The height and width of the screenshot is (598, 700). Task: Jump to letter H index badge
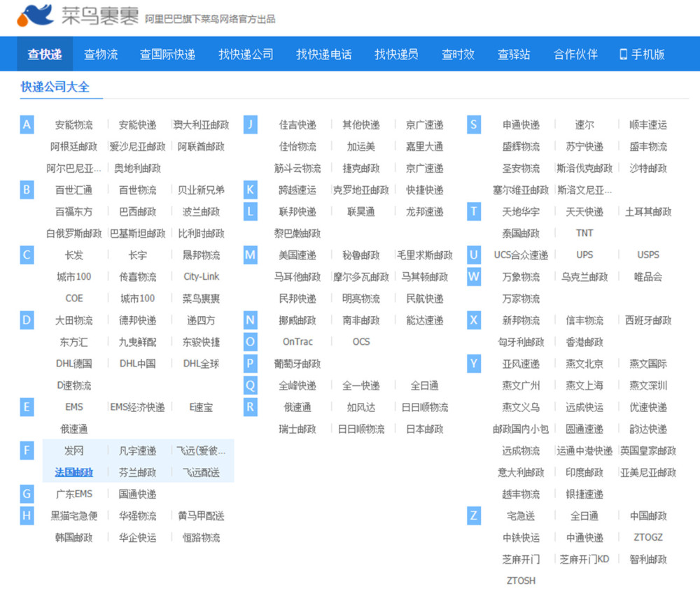pos(27,515)
